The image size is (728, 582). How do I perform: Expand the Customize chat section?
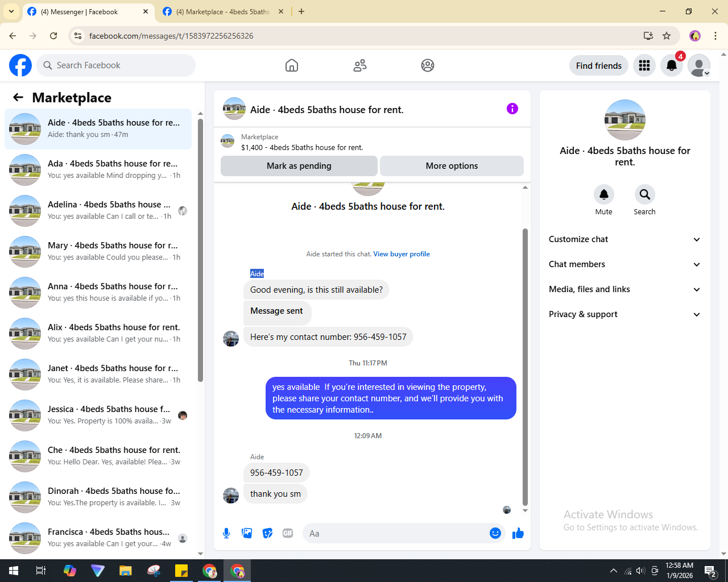[624, 239]
